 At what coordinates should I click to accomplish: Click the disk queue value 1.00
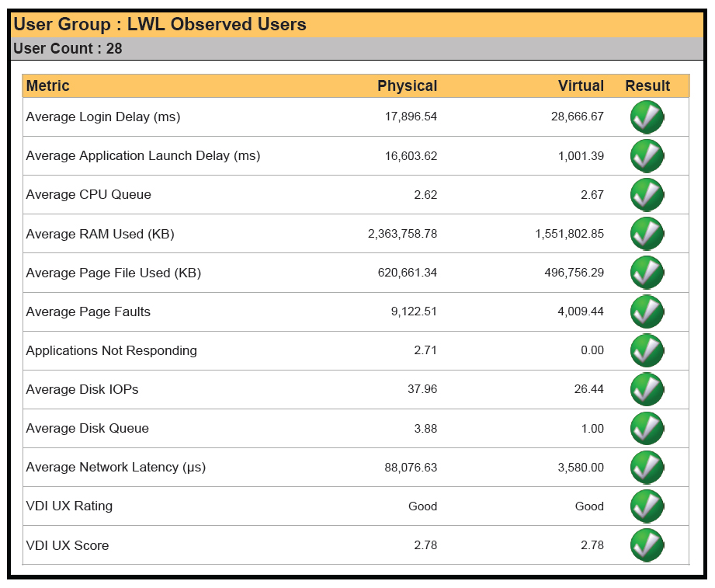click(592, 428)
